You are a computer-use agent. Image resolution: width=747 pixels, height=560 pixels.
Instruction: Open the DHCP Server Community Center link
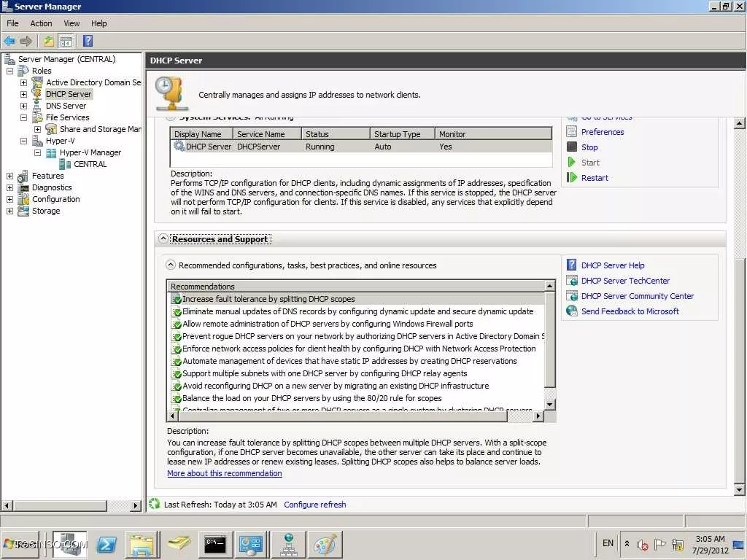click(x=638, y=296)
